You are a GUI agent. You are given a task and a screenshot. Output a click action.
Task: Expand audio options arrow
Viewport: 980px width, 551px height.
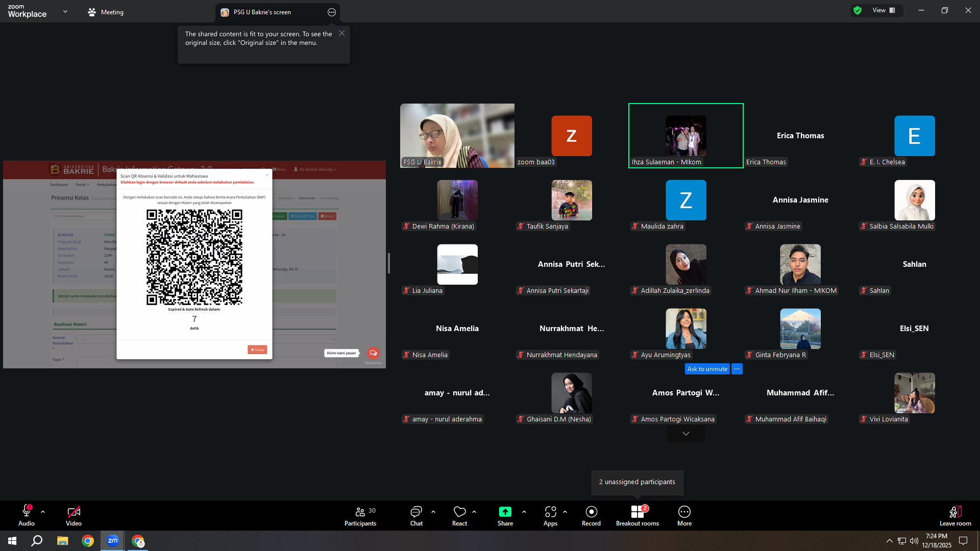point(43,511)
